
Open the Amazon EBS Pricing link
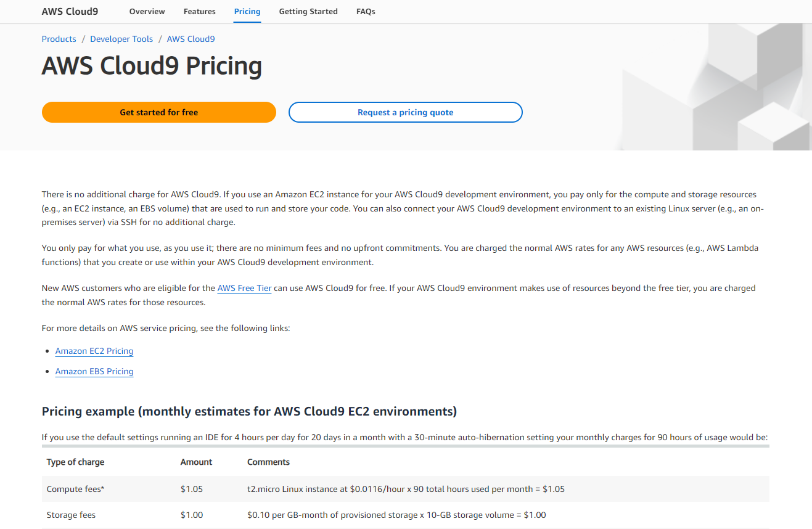point(94,371)
